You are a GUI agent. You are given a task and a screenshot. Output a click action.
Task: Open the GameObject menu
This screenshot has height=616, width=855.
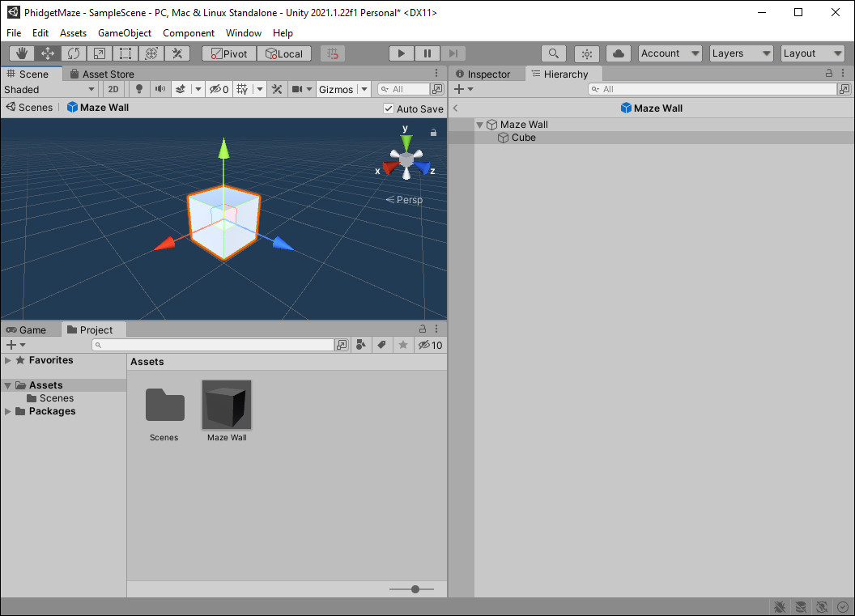pyautogui.click(x=125, y=32)
